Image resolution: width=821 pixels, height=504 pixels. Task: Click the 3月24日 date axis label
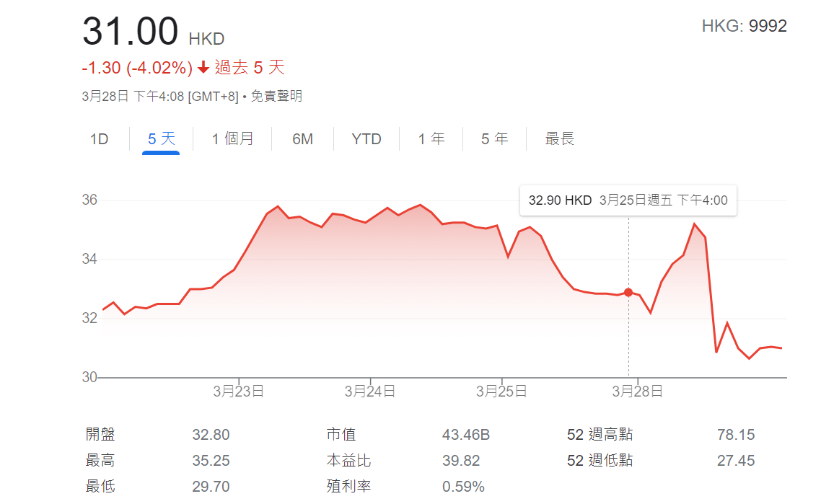coord(369,392)
